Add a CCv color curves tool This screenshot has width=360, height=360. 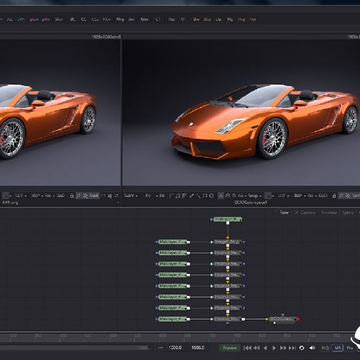tap(95, 19)
